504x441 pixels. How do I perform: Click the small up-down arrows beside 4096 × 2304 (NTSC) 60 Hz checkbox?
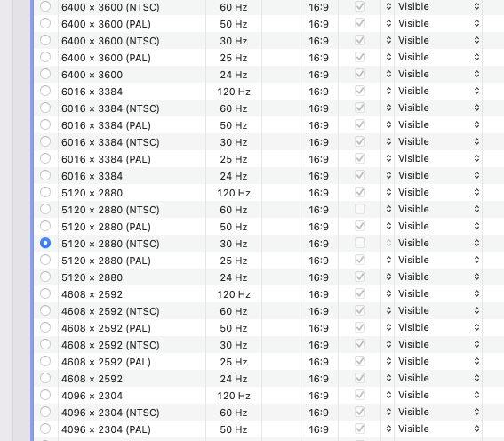(x=389, y=412)
